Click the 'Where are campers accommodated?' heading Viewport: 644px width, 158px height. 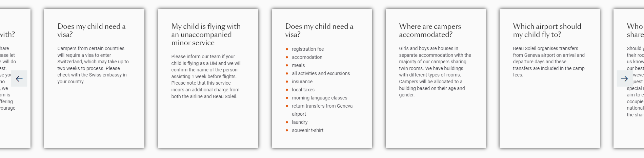430,30
